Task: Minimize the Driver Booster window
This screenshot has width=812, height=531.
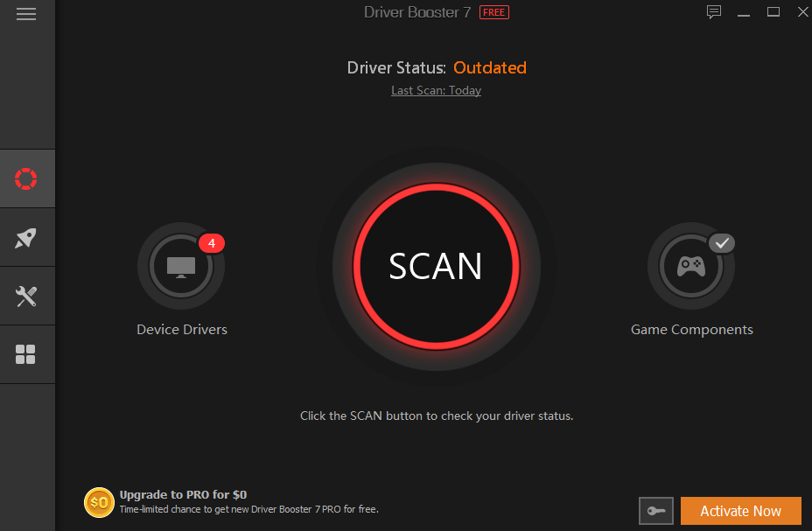Action: tap(744, 12)
